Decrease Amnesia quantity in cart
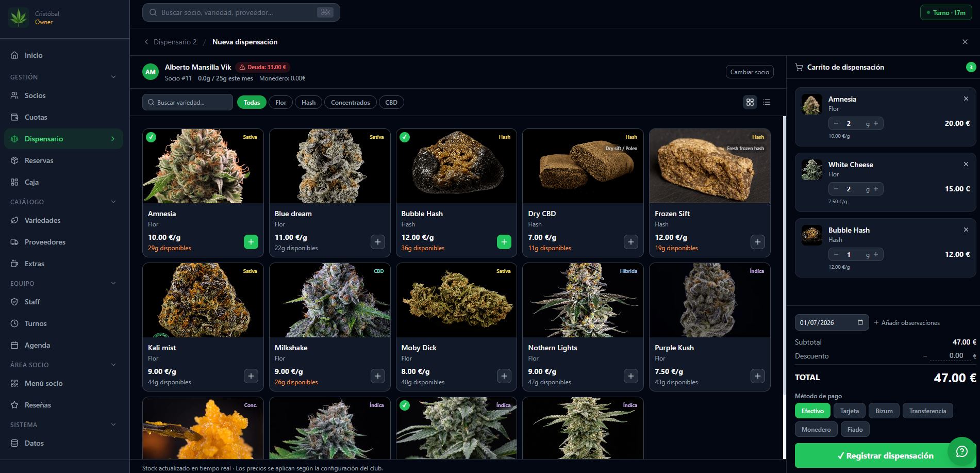This screenshot has height=473, width=980. 836,123
